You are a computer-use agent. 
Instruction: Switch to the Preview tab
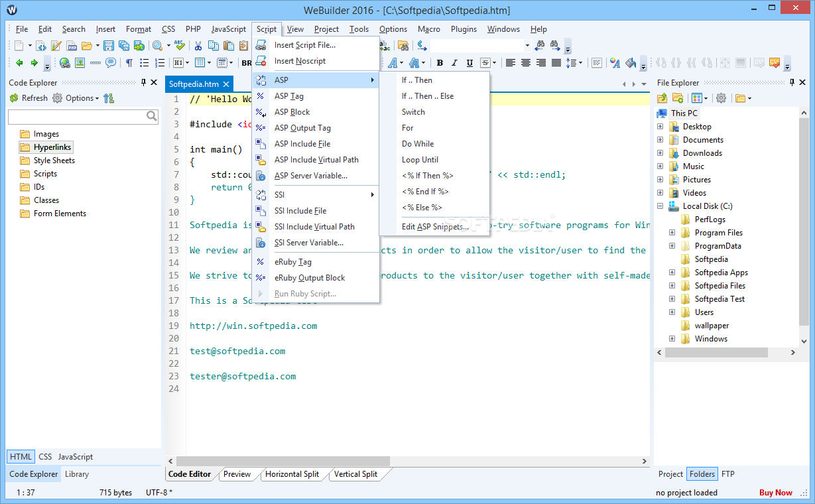[237, 474]
